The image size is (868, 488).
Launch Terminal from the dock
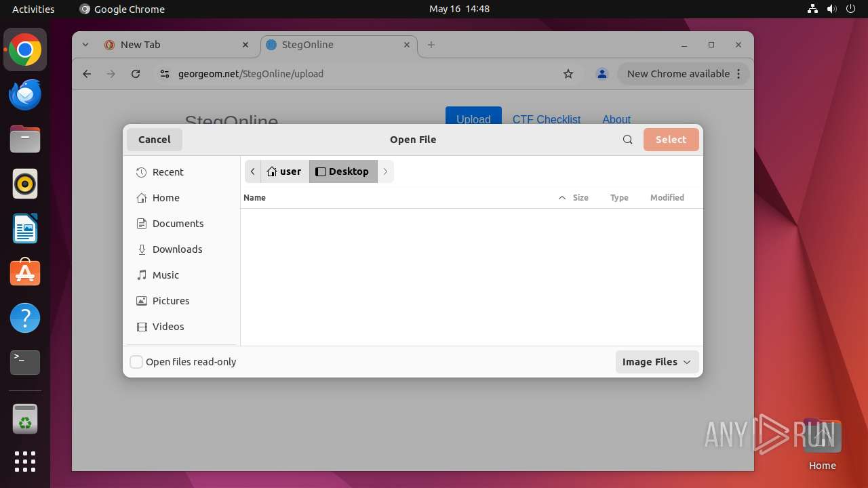[25, 363]
